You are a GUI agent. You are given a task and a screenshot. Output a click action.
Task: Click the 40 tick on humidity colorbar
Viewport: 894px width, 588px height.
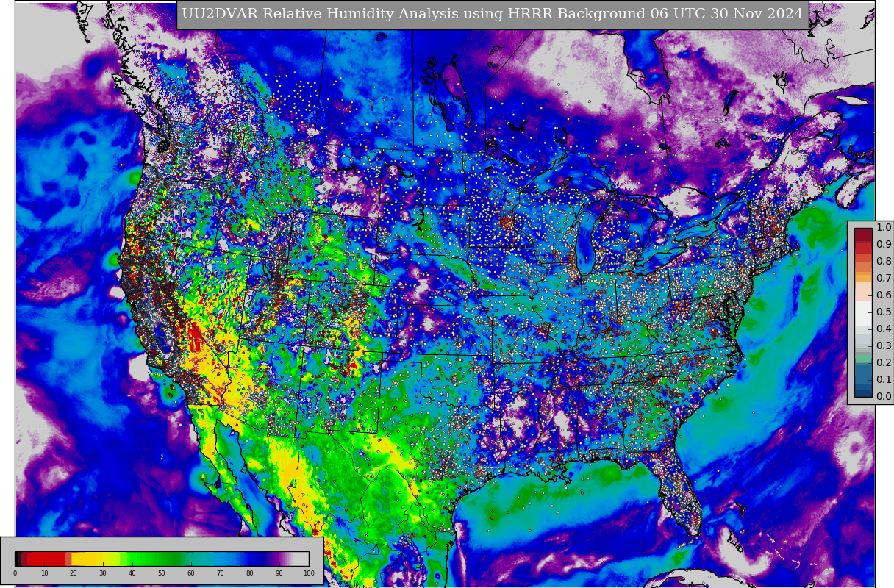132,573
